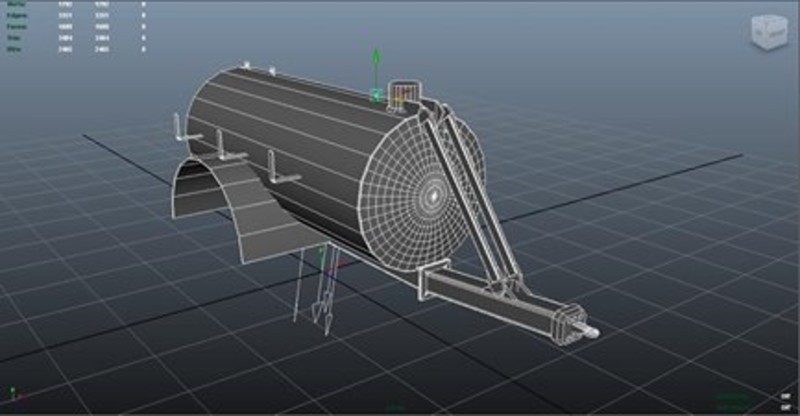
Task: Click the ViewCube in the viewport corner
Action: pyautogui.click(x=766, y=32)
